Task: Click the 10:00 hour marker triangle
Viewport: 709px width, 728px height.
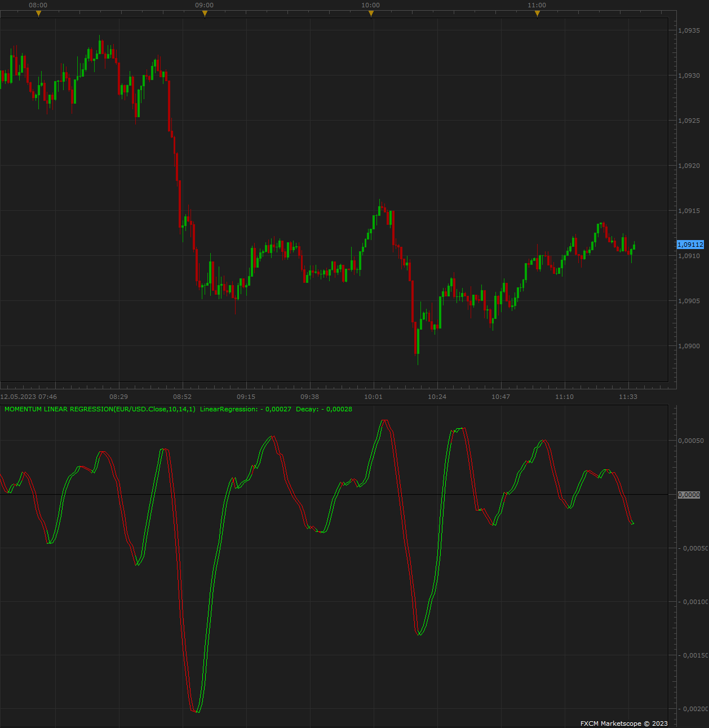Action: tap(371, 14)
